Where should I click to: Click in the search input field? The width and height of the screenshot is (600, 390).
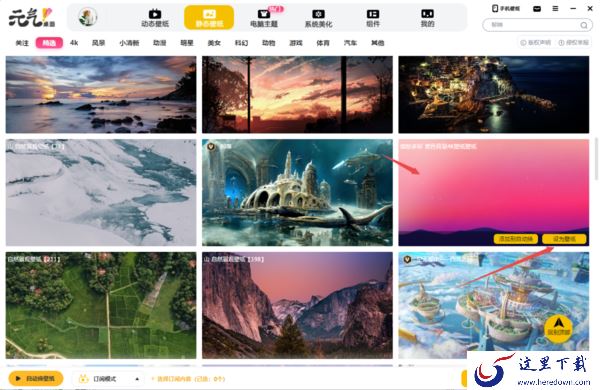click(533, 25)
